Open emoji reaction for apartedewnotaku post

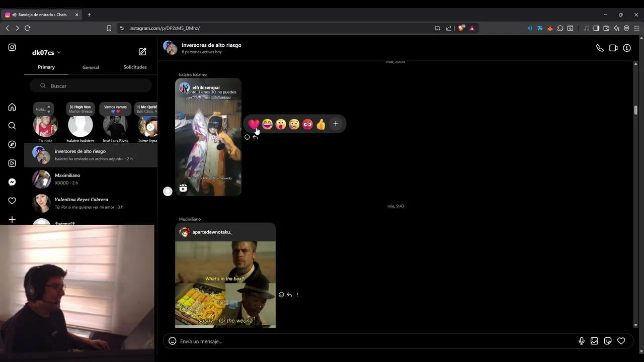[281, 295]
